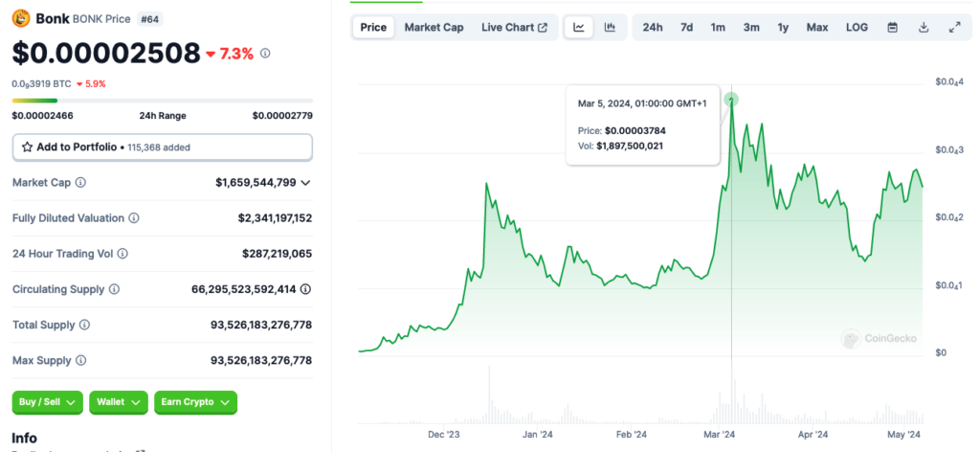This screenshot has width=980, height=452.
Task: Switch to the Market Cap tab
Action: tap(434, 27)
